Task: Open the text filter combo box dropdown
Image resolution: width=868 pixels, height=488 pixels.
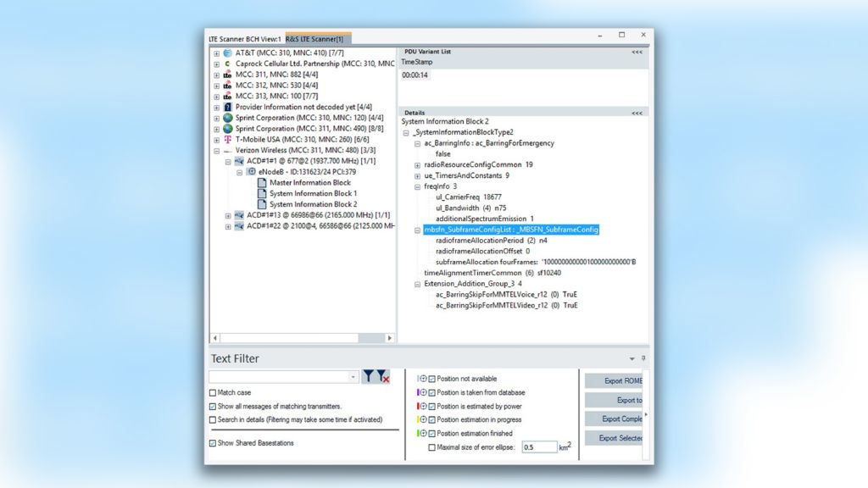Action: [353, 376]
